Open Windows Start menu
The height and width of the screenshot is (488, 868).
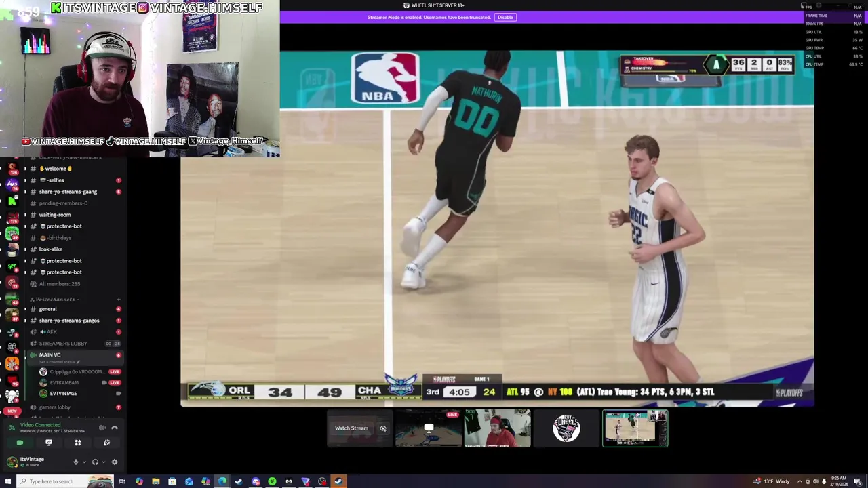(8, 481)
